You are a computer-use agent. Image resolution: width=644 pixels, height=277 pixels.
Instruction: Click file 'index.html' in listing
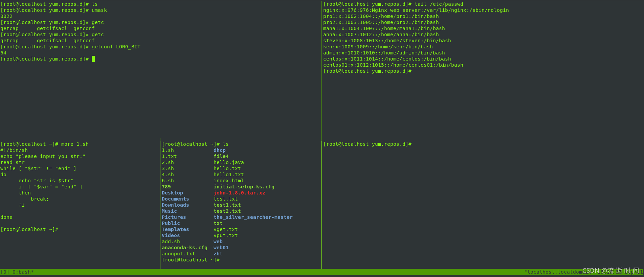pos(229,181)
